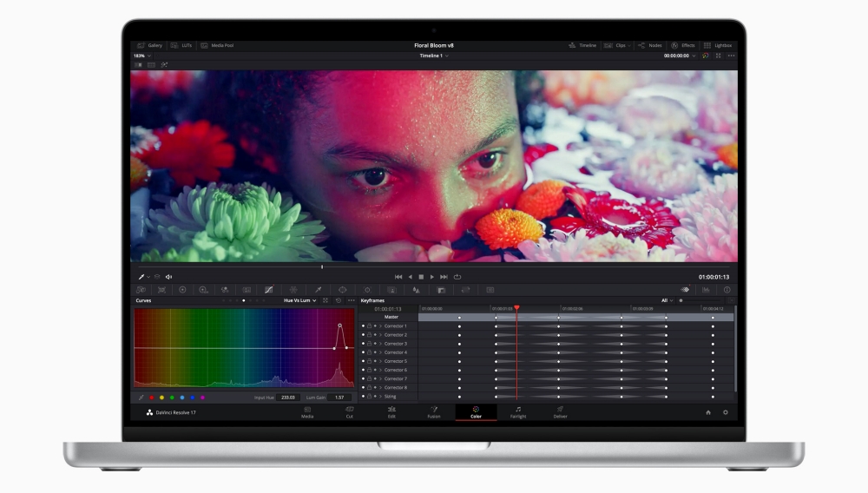
Task: Open the Hue Vs Lum curve dropdown
Action: pyautogui.click(x=299, y=300)
